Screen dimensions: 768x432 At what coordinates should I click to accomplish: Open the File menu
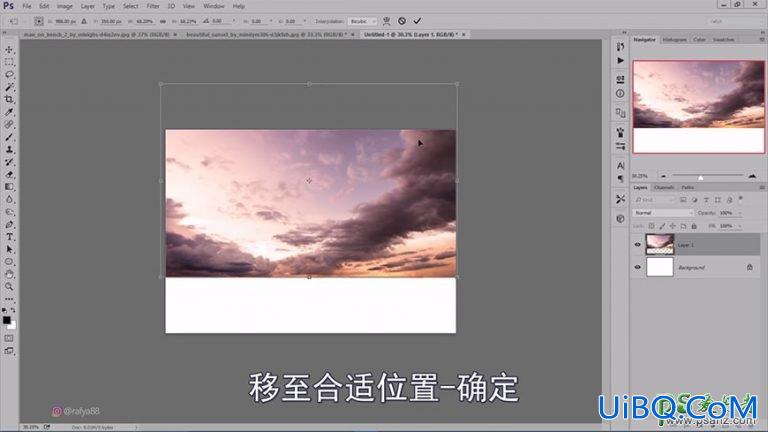coord(26,6)
